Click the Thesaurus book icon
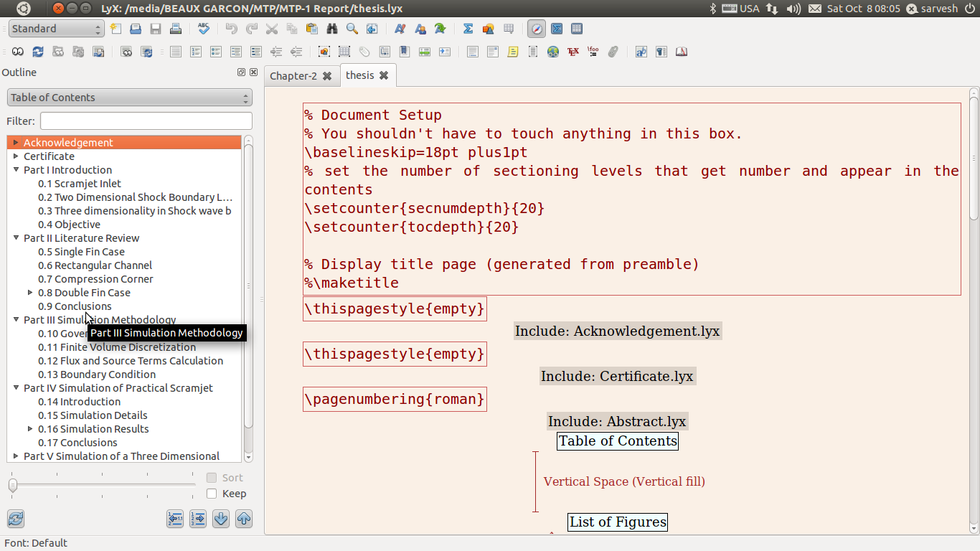The width and height of the screenshot is (980, 551). [682, 52]
